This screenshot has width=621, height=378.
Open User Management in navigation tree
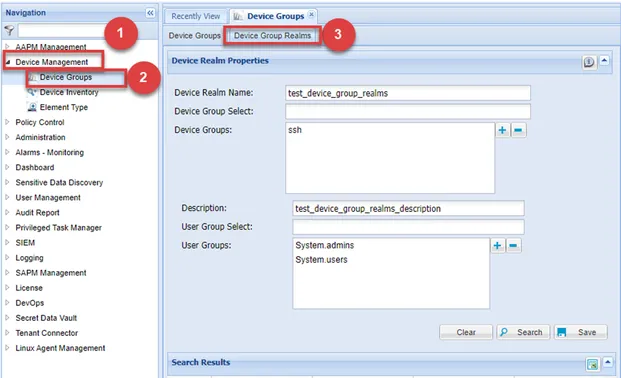(x=48, y=197)
